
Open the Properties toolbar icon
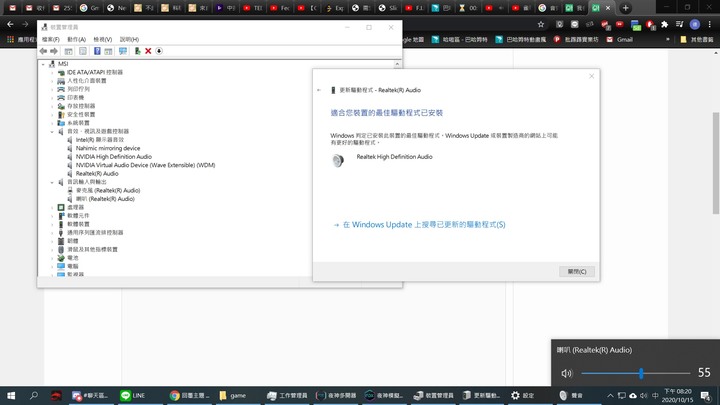coord(83,51)
